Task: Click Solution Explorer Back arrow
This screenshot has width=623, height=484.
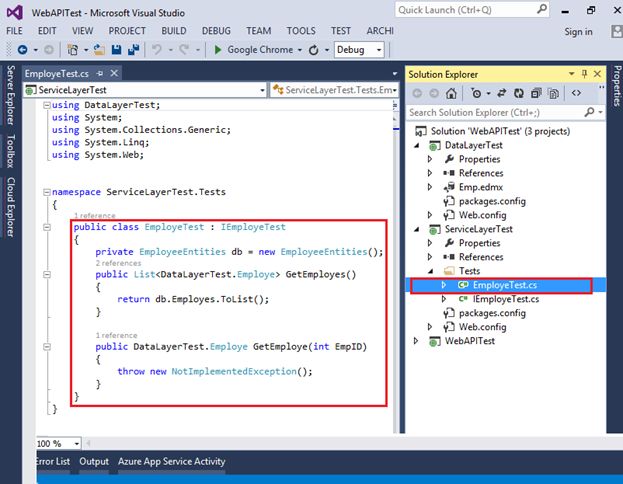Action: 417,93
